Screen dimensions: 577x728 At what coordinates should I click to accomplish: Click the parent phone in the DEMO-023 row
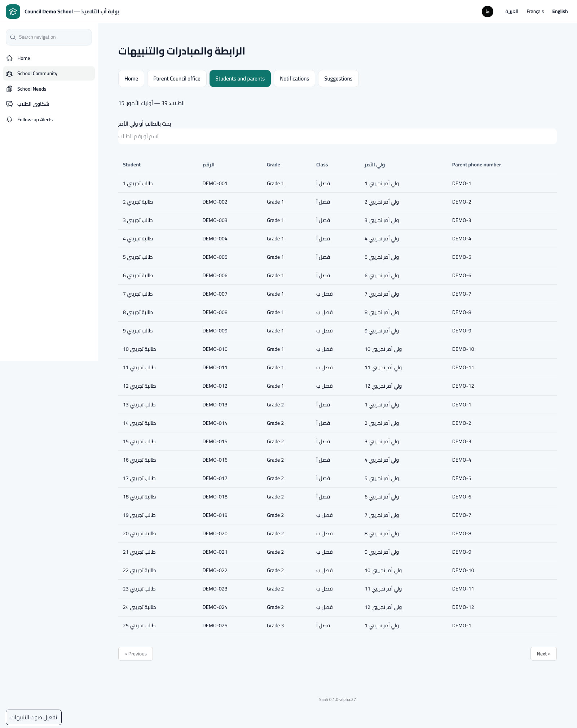point(463,589)
